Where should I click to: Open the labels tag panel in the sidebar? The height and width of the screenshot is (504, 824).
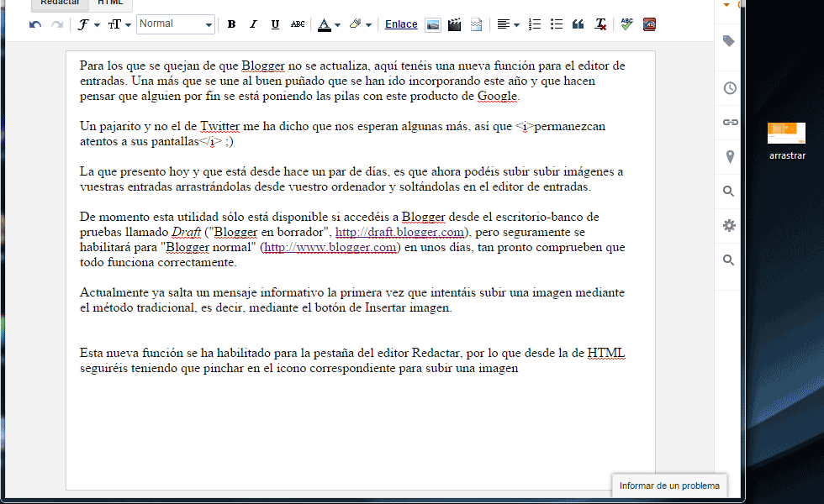click(728, 41)
